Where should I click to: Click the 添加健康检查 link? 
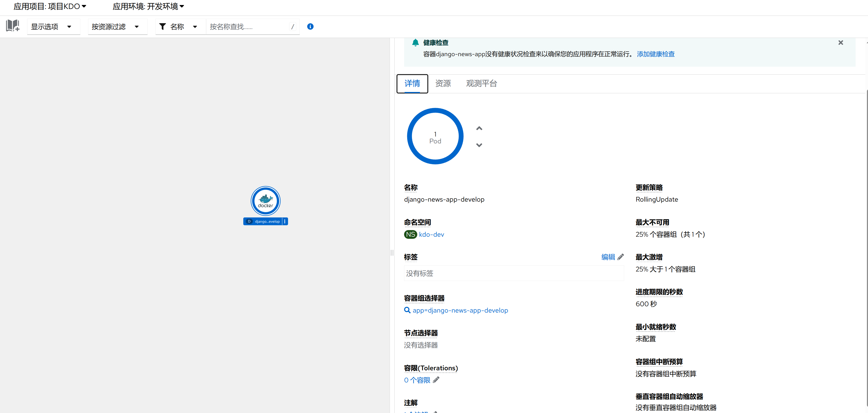click(655, 54)
